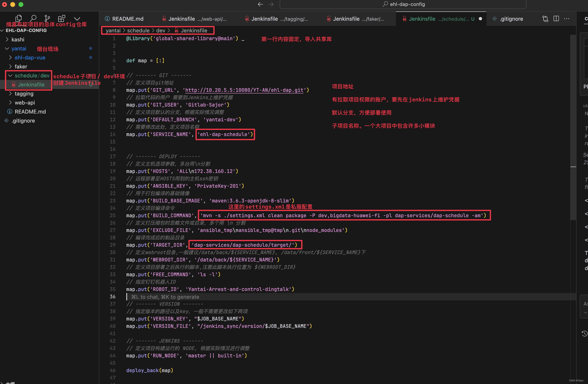Image resolution: width=588 pixels, height=384 pixels.
Task: Show more sidebar views chevron
Action: [77, 19]
